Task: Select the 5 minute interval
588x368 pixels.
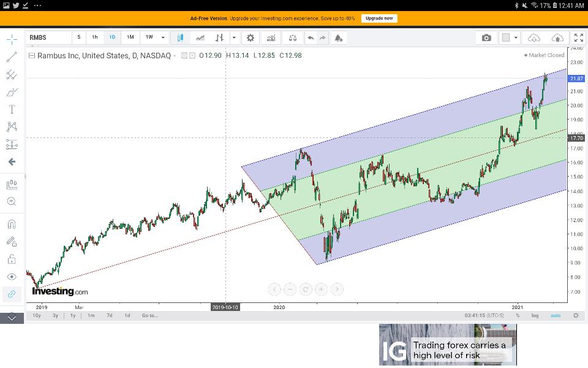Action: (x=79, y=37)
